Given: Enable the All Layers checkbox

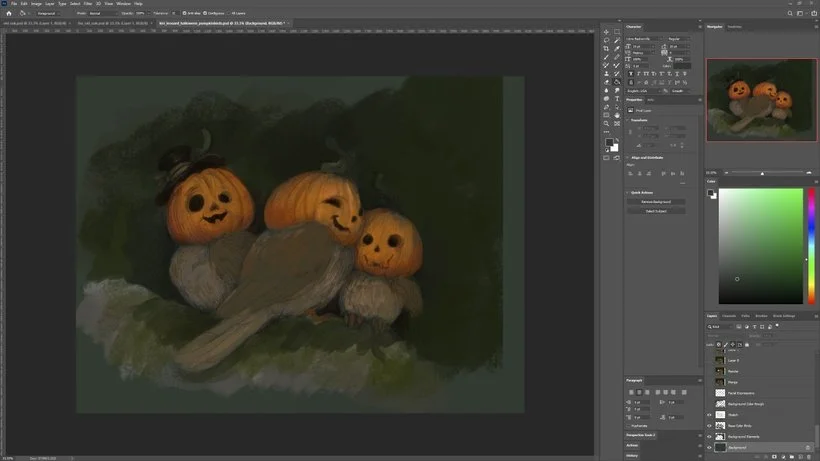Looking at the screenshot, I should [x=229, y=13].
